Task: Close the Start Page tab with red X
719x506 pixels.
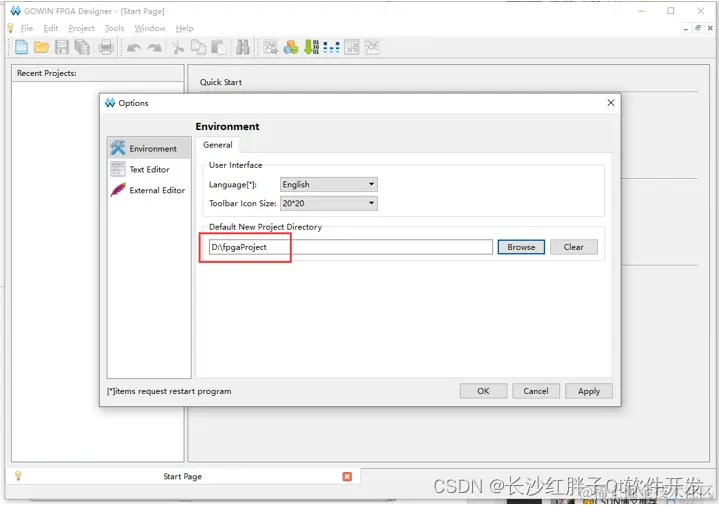Action: pos(347,477)
